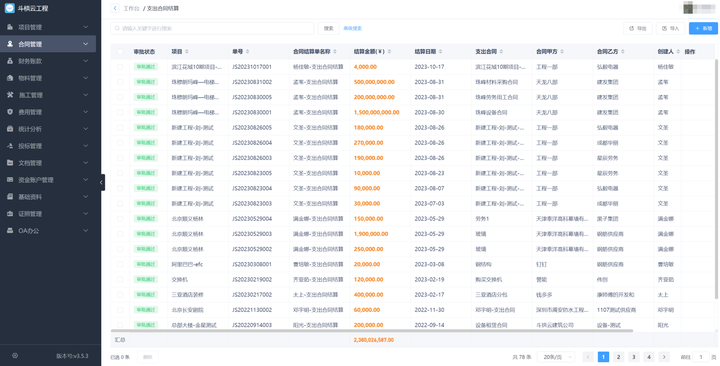Tick the checkbox for row JS20230830005
Screen dimensions: 720x366
tap(120, 97)
